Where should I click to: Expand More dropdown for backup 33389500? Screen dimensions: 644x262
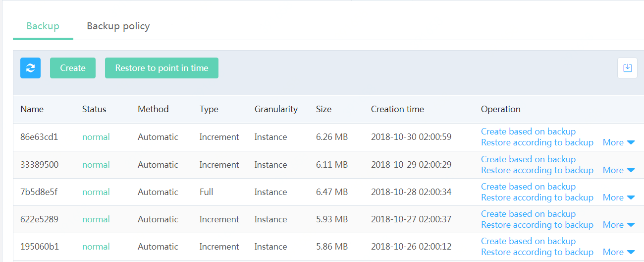pyautogui.click(x=619, y=170)
